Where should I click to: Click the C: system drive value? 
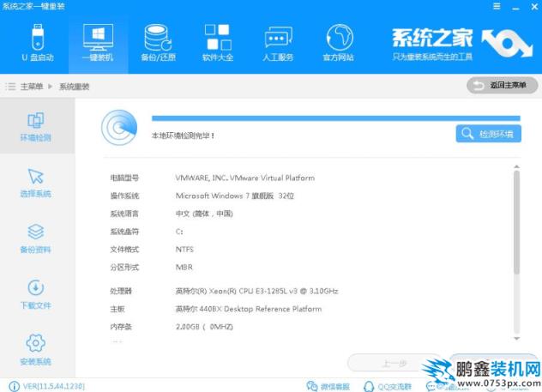click(x=179, y=232)
